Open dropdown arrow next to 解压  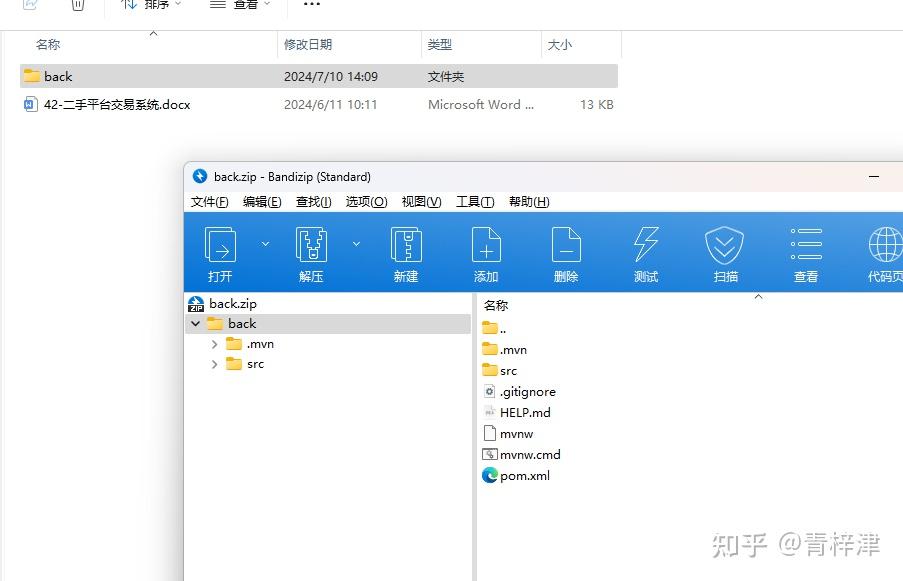356,244
